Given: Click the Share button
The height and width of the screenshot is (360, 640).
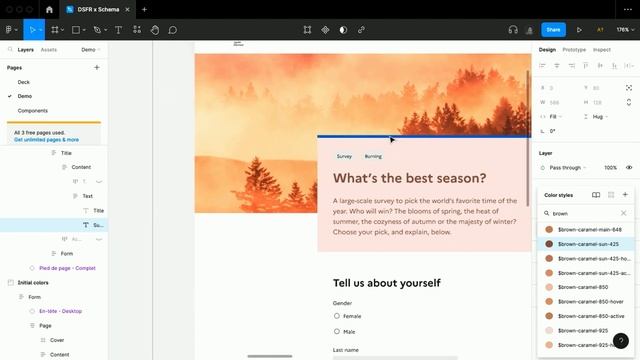Looking at the screenshot, I should [x=553, y=30].
